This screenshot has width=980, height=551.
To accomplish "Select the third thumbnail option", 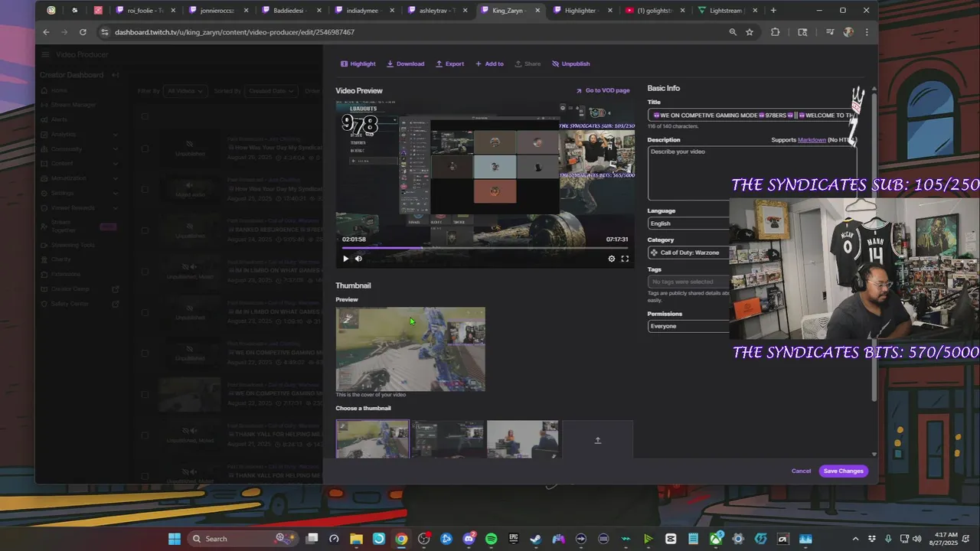I will [523, 439].
